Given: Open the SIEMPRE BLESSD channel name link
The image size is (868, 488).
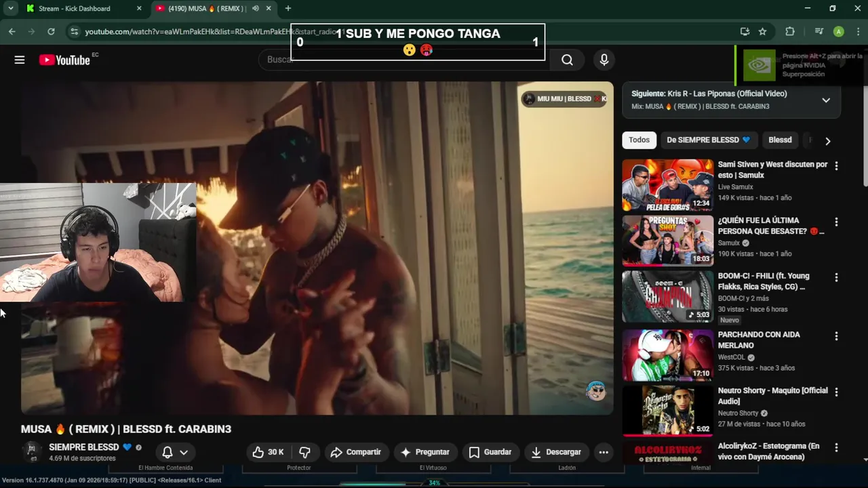Looking at the screenshot, I should [x=84, y=447].
